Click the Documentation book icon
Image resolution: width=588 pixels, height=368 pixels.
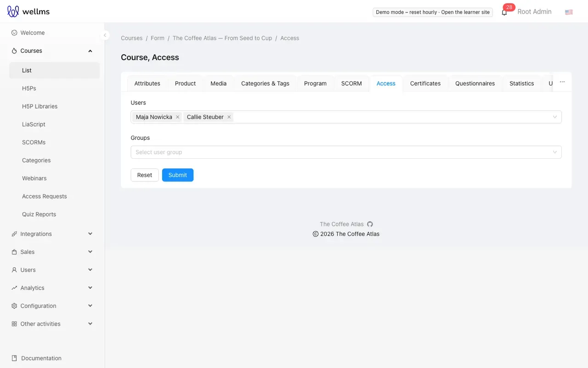click(14, 358)
